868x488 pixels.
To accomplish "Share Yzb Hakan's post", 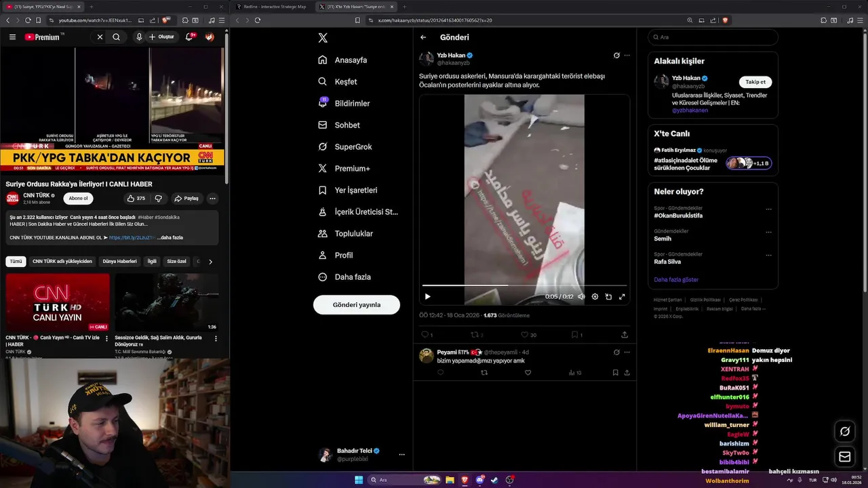I will point(625,334).
